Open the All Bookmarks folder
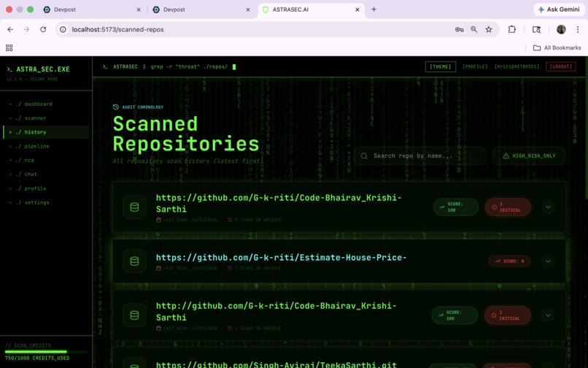Screen dimensions: 588x368 [x=557, y=47]
